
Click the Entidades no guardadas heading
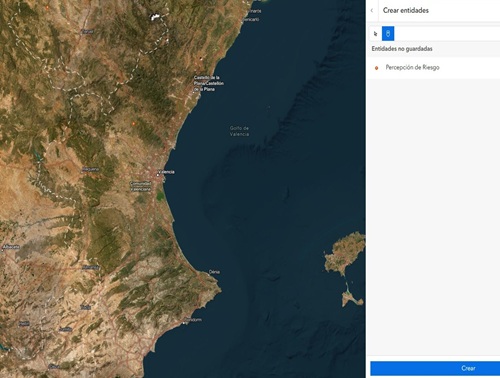coord(402,49)
